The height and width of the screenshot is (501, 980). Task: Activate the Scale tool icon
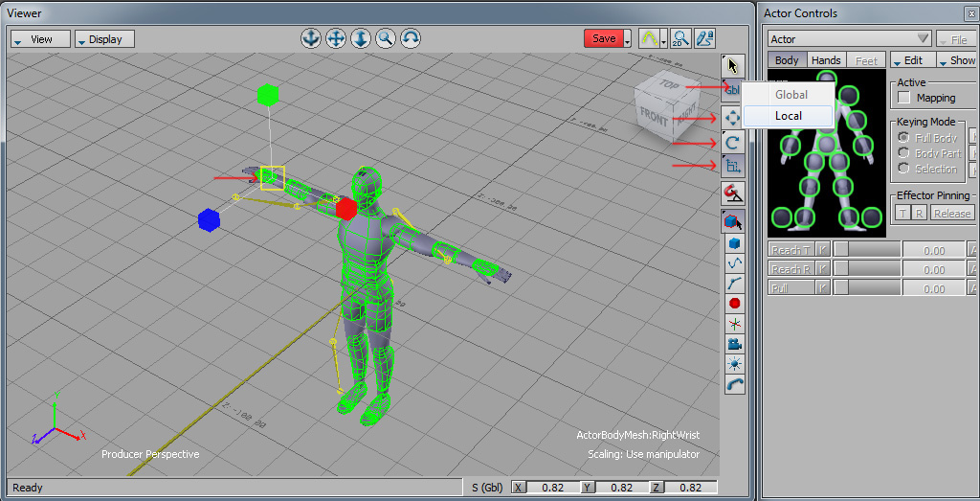pyautogui.click(x=733, y=166)
